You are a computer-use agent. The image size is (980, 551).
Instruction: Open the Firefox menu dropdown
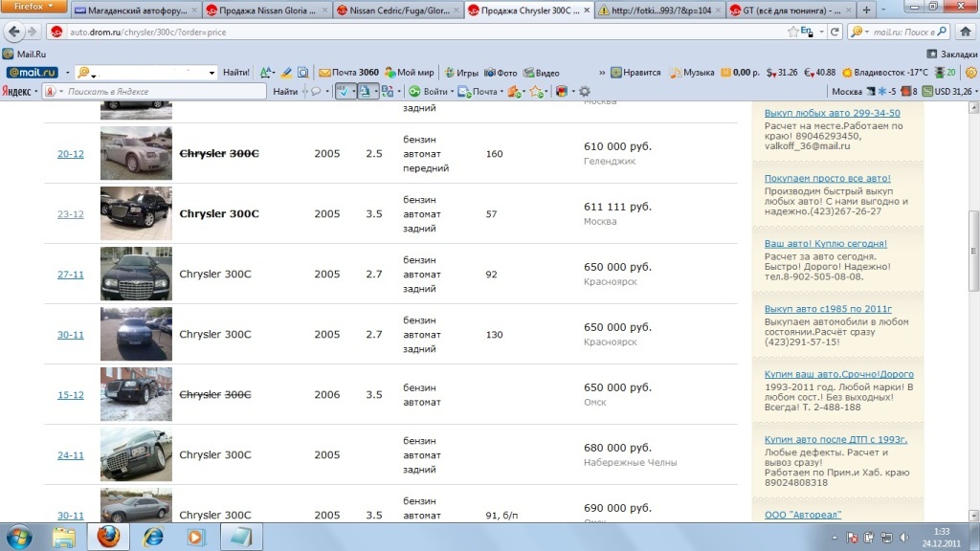point(33,7)
